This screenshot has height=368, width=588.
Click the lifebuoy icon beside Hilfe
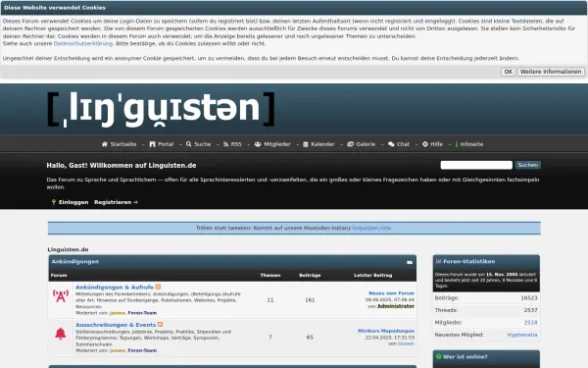coord(425,144)
